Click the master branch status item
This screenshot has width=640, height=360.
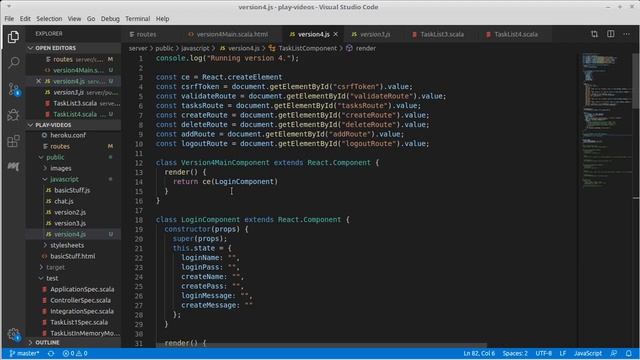tap(24, 353)
